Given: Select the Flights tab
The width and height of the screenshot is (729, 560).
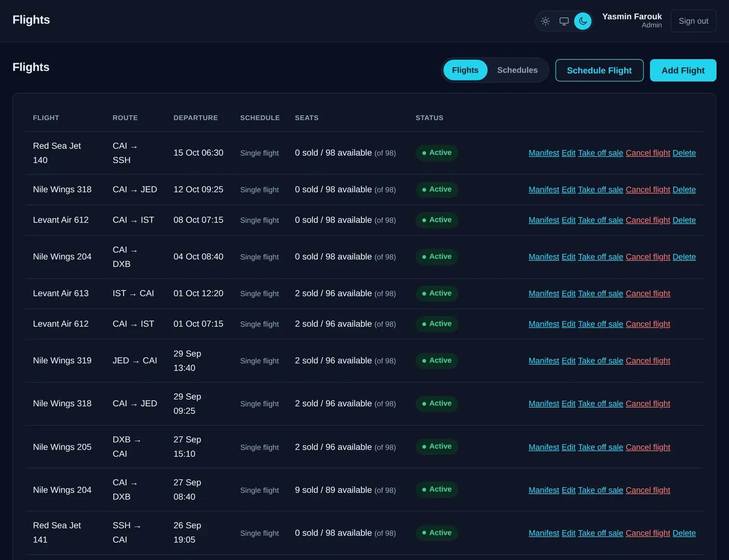Looking at the screenshot, I should tap(465, 70).
